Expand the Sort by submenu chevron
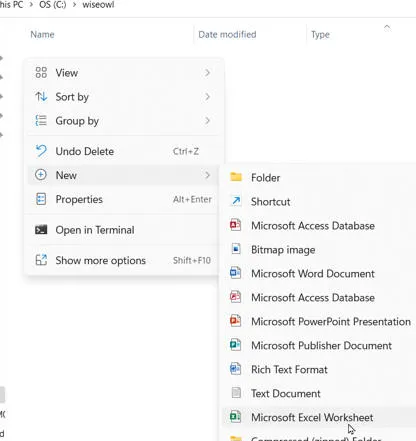This screenshot has height=441, width=416. coord(207,97)
